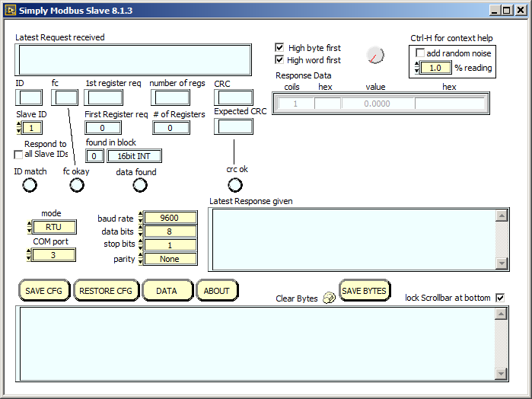Click the % reading stepper arrows
This screenshot has height=399, width=532.
(x=417, y=67)
